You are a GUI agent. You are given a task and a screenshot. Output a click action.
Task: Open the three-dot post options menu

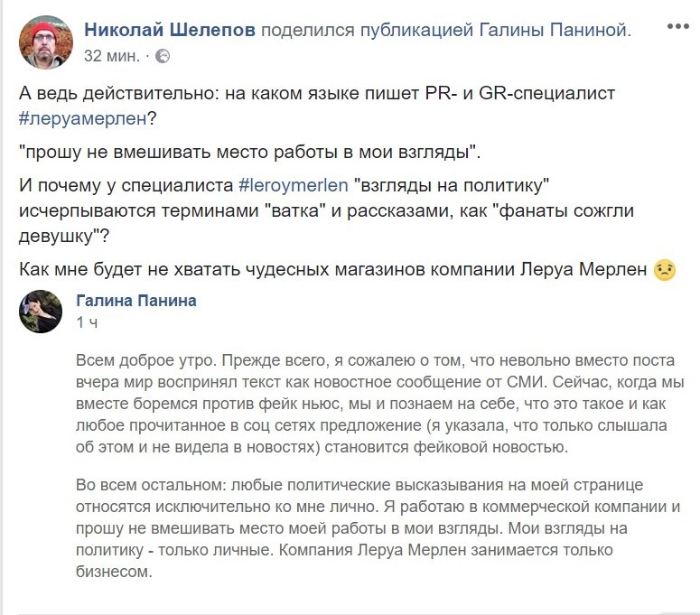677,27
